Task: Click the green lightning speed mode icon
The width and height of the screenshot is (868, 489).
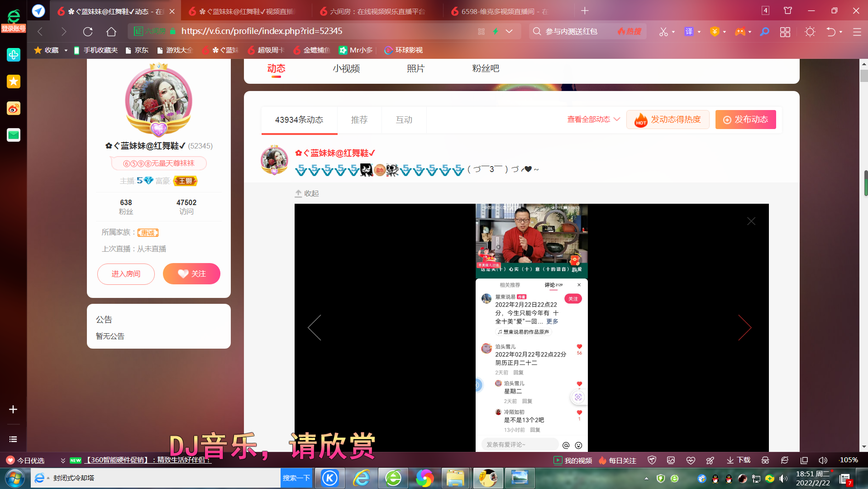Action: pyautogui.click(x=496, y=31)
